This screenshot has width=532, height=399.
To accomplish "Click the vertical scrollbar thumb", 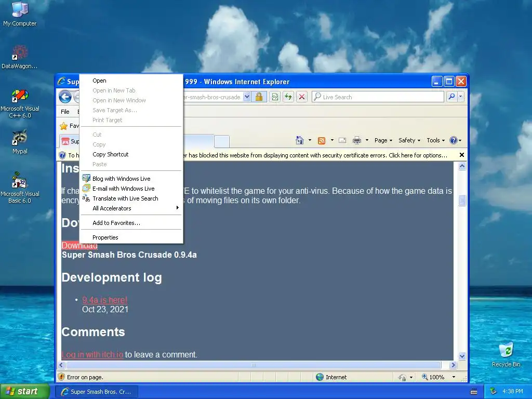I will coord(462,200).
